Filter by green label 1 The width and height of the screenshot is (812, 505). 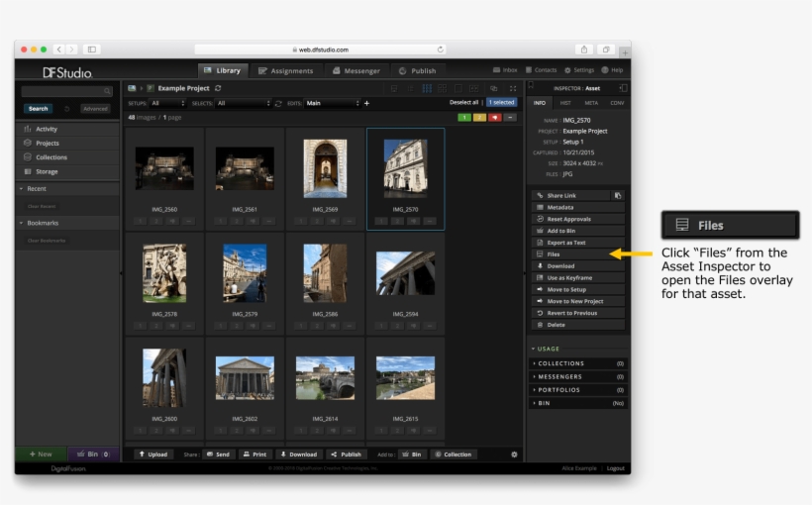click(464, 118)
